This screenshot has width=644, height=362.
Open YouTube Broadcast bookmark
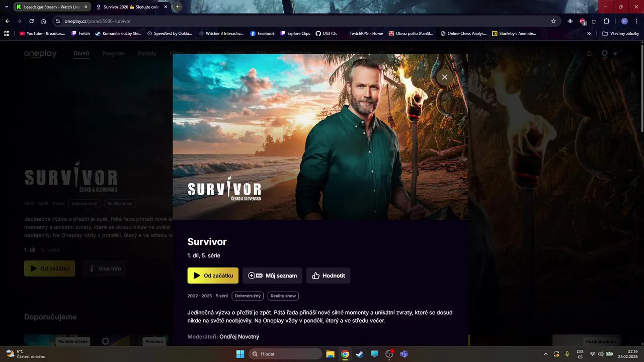42,34
